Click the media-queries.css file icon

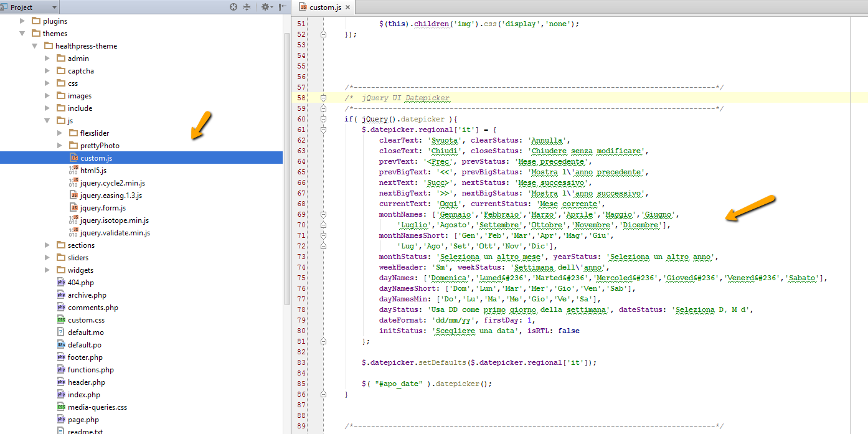point(61,407)
